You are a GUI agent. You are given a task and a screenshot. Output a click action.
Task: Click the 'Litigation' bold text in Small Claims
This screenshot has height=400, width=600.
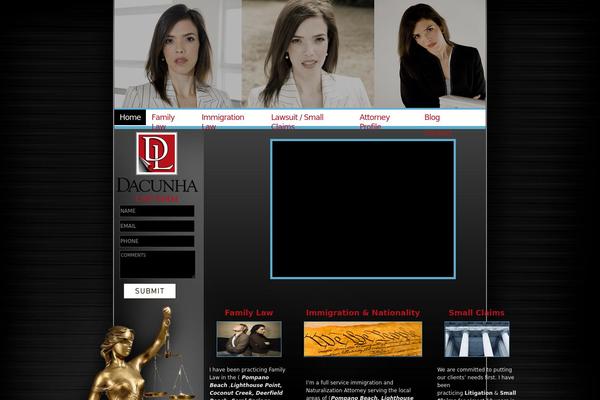pyautogui.click(x=478, y=393)
